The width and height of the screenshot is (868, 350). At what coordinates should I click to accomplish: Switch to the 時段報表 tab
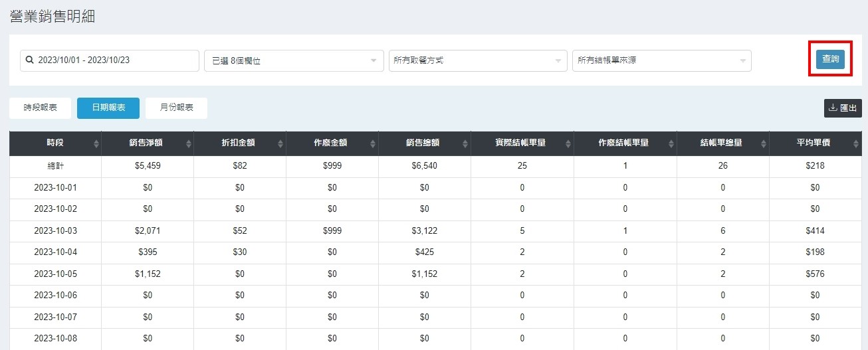(x=40, y=108)
